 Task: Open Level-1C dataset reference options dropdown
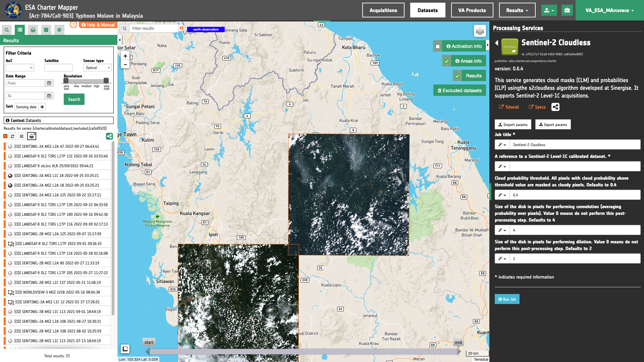click(x=502, y=167)
